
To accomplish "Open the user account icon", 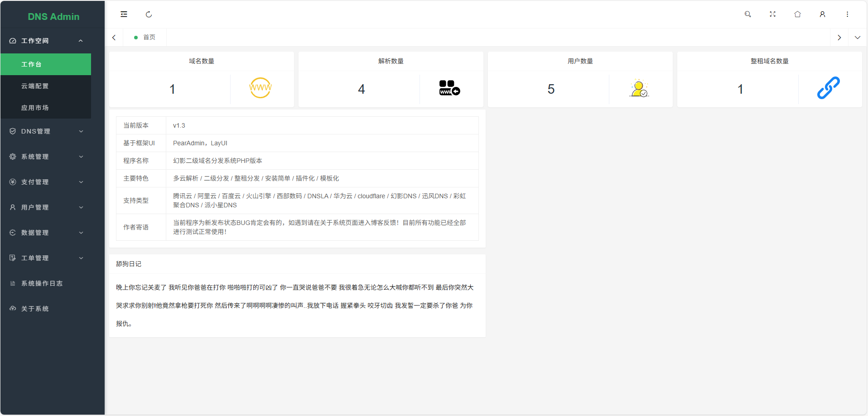I will tap(822, 14).
